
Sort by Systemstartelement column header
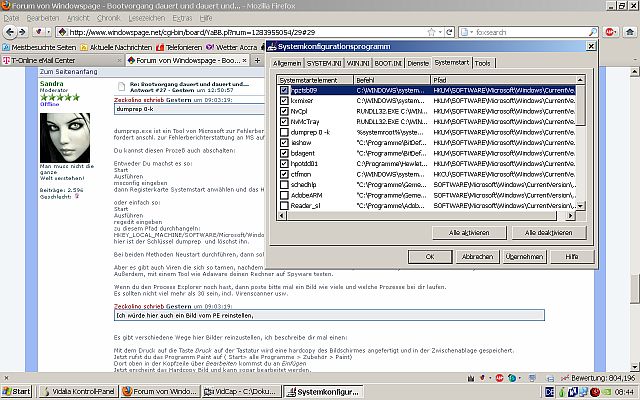pyautogui.click(x=315, y=80)
